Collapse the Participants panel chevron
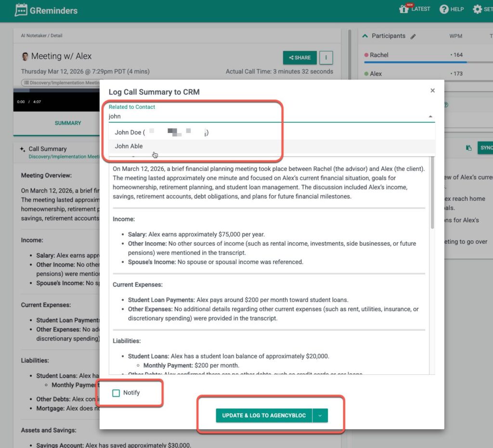 [x=365, y=36]
